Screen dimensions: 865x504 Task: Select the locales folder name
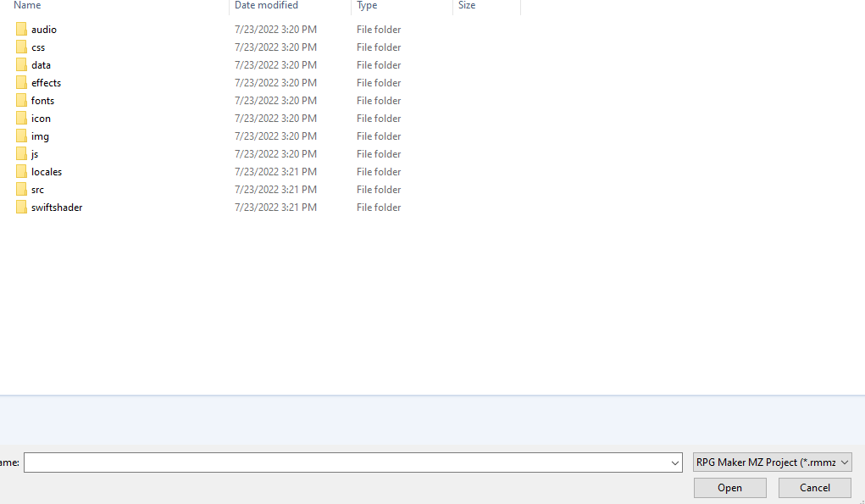(47, 172)
